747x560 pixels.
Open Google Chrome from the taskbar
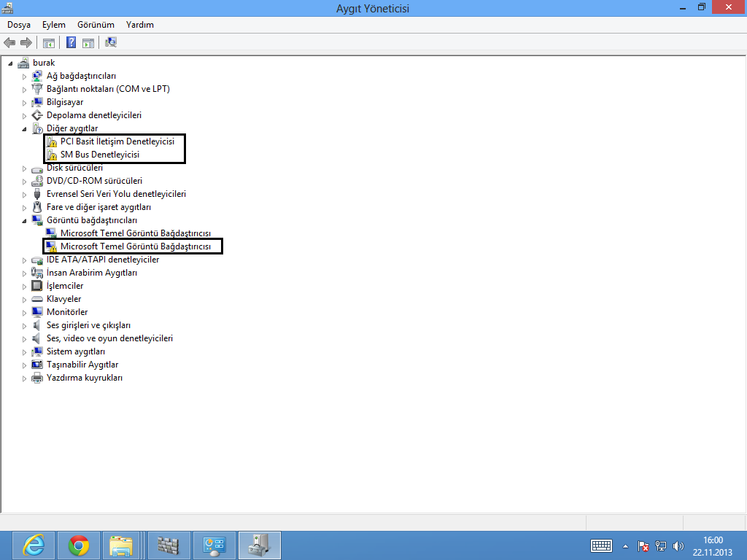pyautogui.click(x=79, y=545)
